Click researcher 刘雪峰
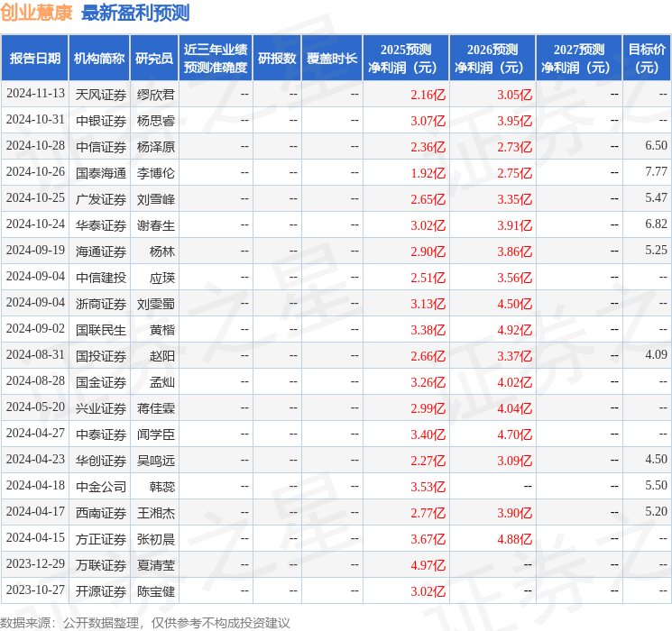 point(155,199)
